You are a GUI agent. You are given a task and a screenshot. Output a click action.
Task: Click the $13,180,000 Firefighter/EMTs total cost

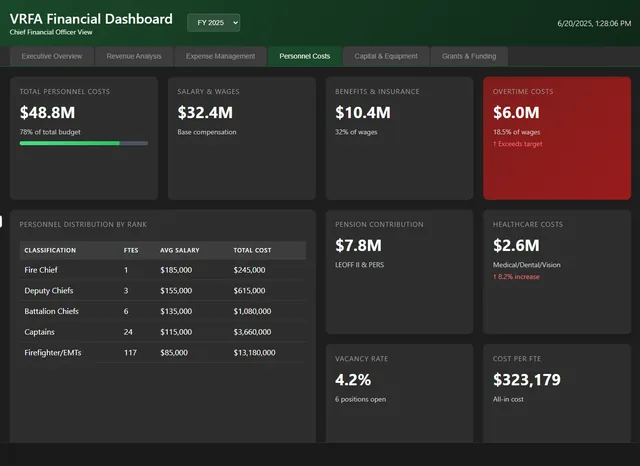point(254,353)
